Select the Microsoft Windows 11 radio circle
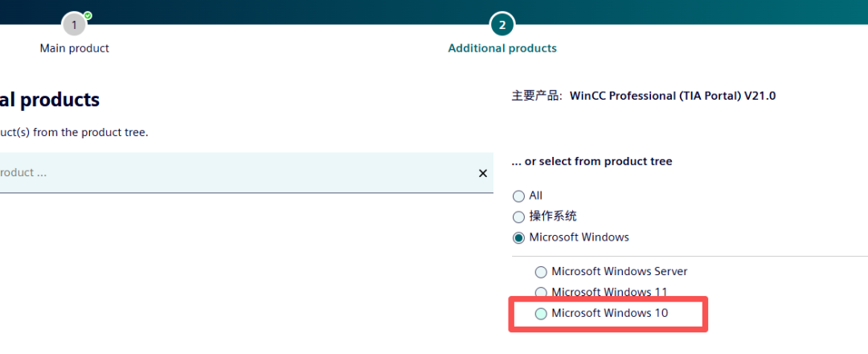 pyautogui.click(x=541, y=292)
